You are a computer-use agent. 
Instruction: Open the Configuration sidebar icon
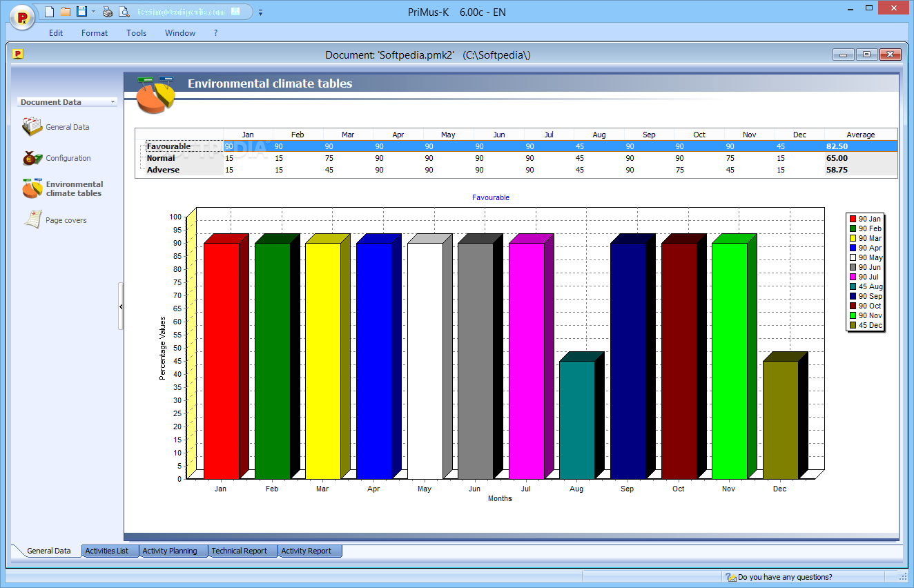[x=32, y=158]
